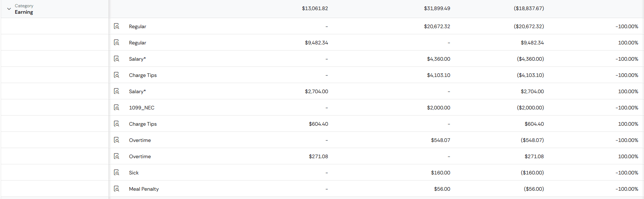Open details icon for Charge Tips $4,103.10 row
The image size is (644, 199).
(117, 75)
